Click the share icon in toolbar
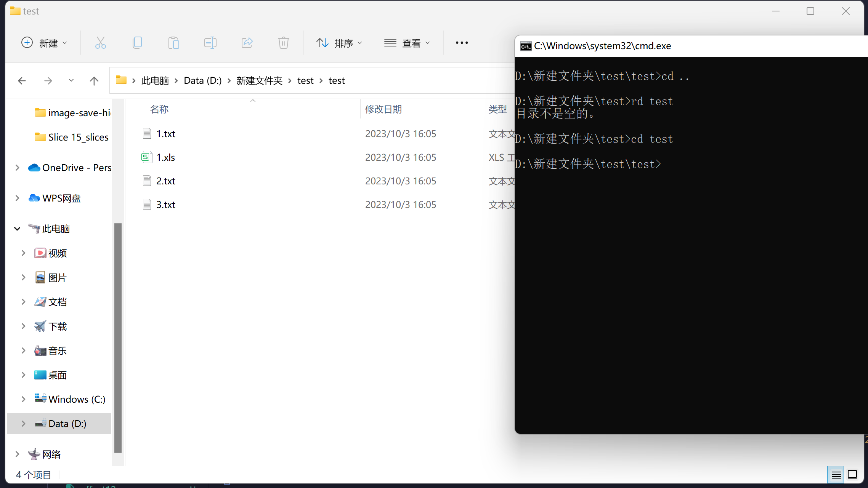The image size is (868, 488). click(247, 43)
